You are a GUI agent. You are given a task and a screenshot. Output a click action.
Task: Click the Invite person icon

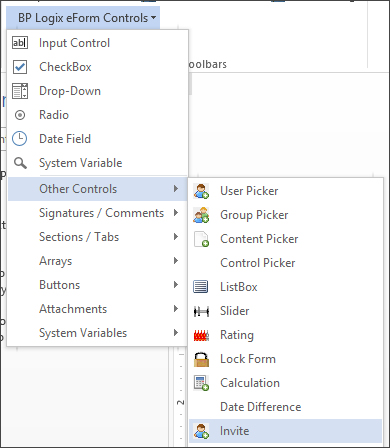(201, 431)
